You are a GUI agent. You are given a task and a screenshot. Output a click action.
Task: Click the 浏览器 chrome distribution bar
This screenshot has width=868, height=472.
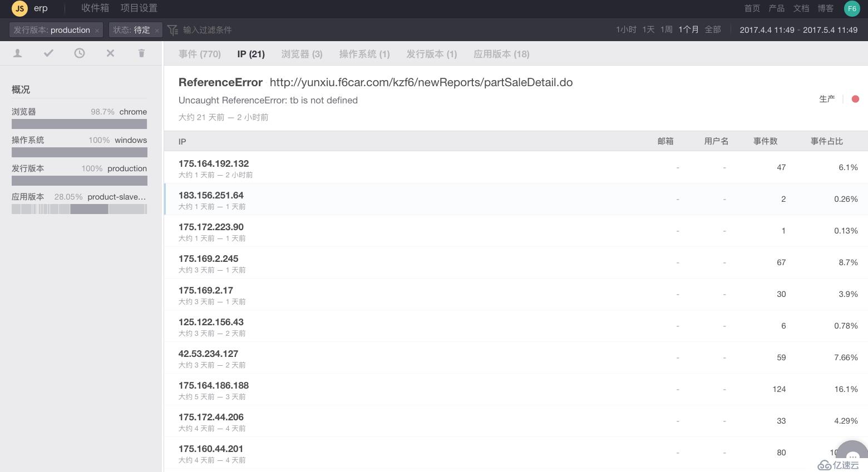tap(80, 124)
